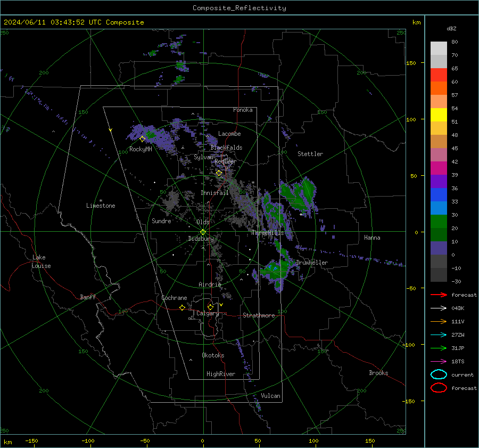Viewport: 479px width, 448px height.
Task: Click the orange 111V arrow in legend
Action: tap(439, 321)
